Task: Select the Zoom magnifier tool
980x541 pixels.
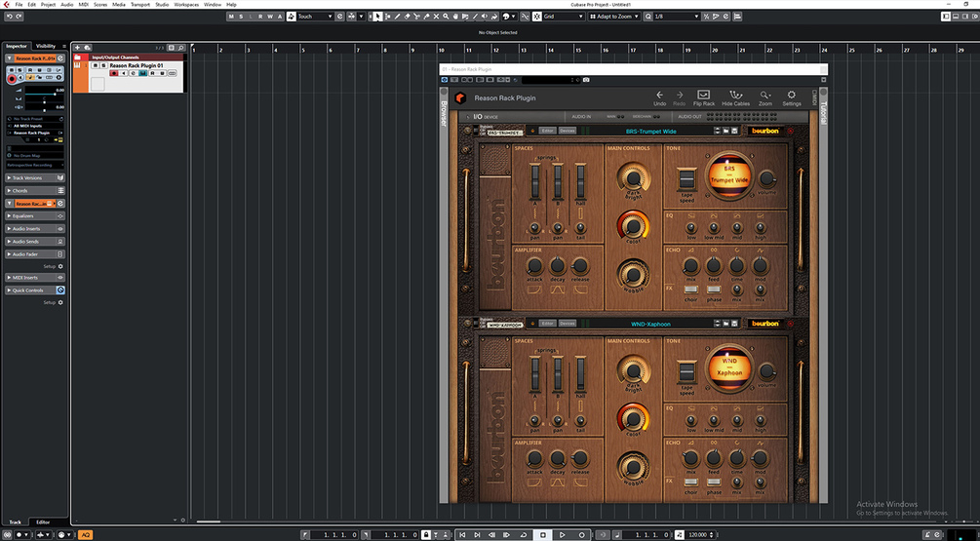Action: (446, 17)
